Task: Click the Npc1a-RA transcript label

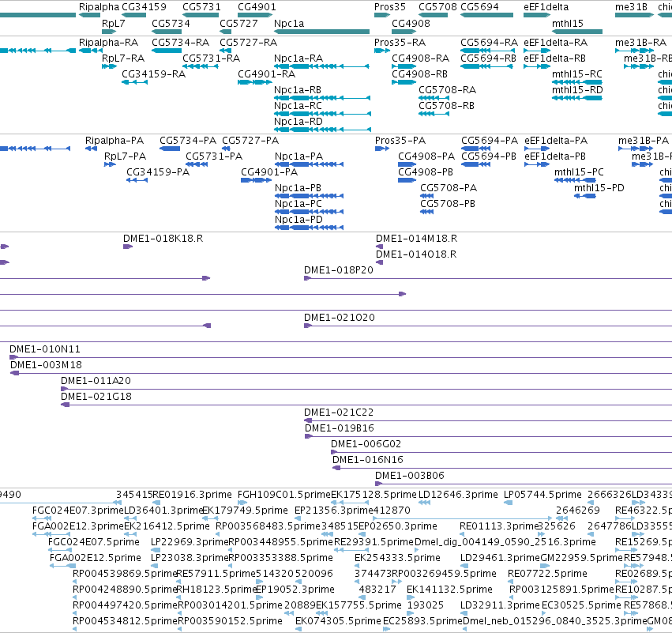Action: pyautogui.click(x=298, y=58)
